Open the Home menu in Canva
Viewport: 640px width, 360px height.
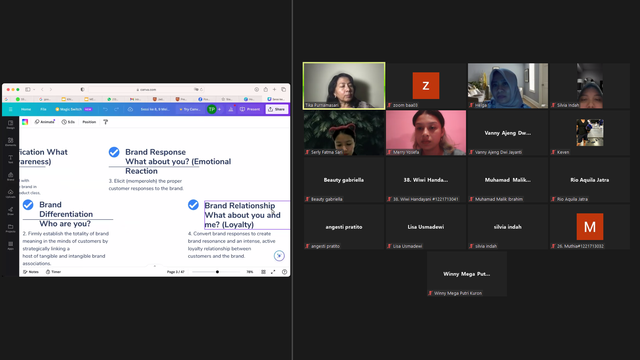[x=26, y=109]
